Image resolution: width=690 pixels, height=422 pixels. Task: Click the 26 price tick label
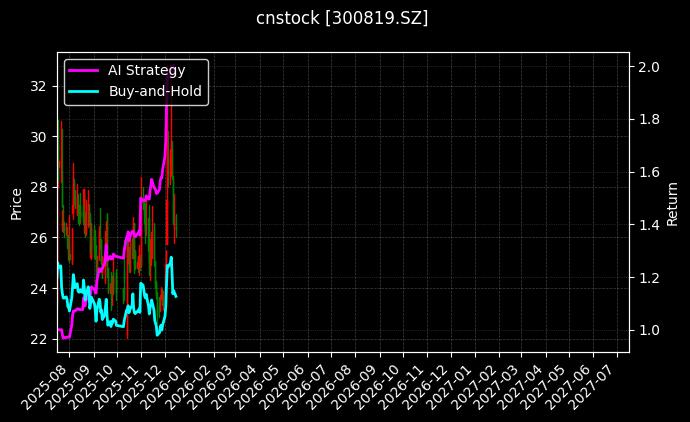click(x=39, y=238)
